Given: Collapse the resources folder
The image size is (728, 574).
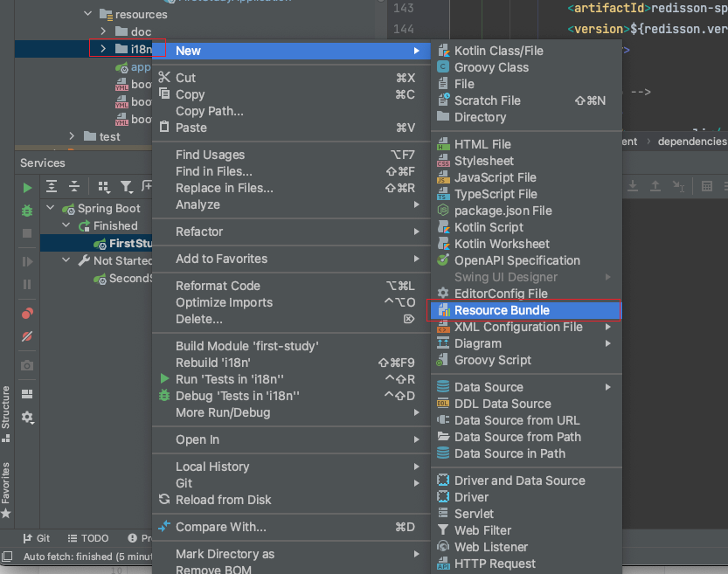Looking at the screenshot, I should pyautogui.click(x=86, y=14).
